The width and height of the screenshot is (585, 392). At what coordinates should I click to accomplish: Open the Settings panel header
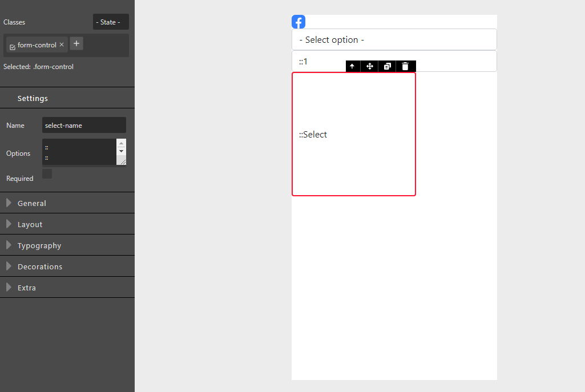pos(67,98)
